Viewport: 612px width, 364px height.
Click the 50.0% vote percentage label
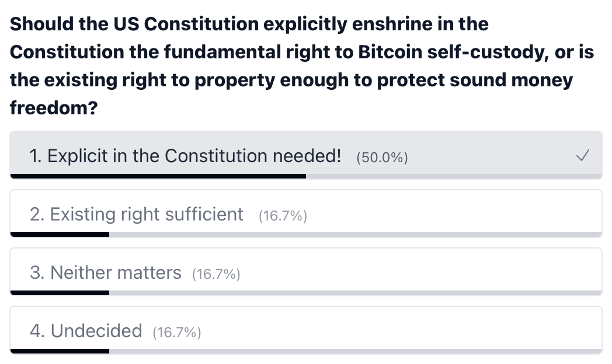(x=382, y=157)
